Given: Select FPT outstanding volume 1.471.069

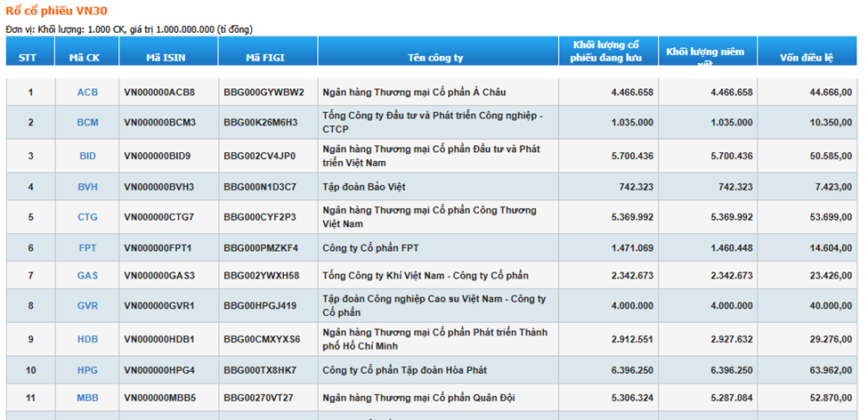Looking at the screenshot, I should 632,248.
